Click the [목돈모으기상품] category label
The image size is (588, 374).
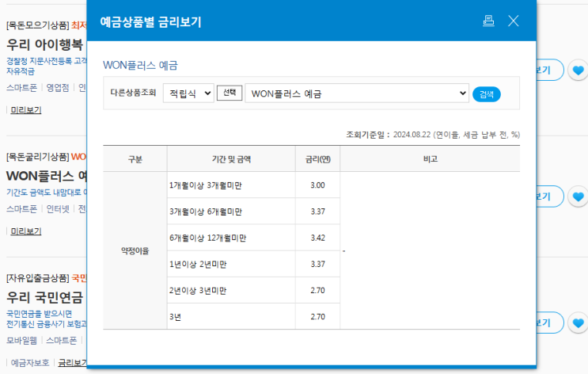tap(38, 25)
